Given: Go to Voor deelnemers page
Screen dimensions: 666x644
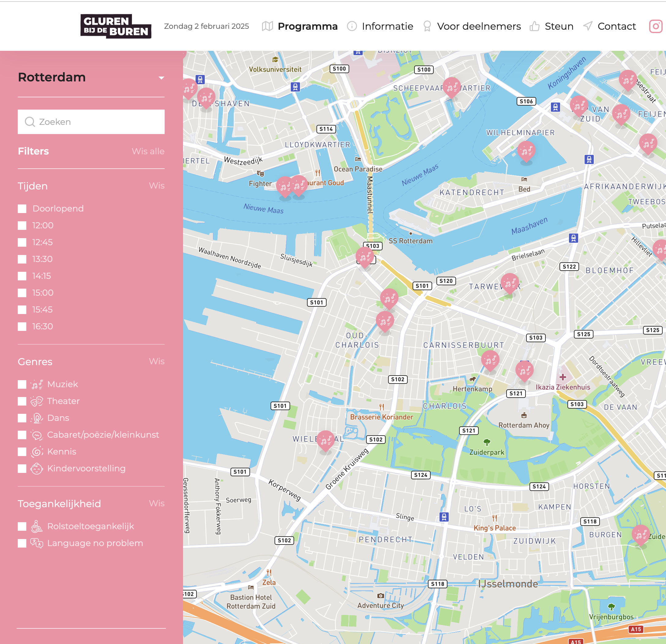Looking at the screenshot, I should pyautogui.click(x=478, y=26).
